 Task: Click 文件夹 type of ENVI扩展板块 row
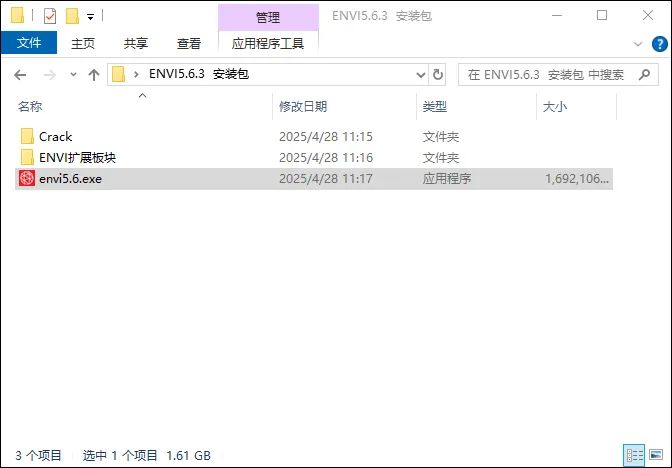point(441,158)
